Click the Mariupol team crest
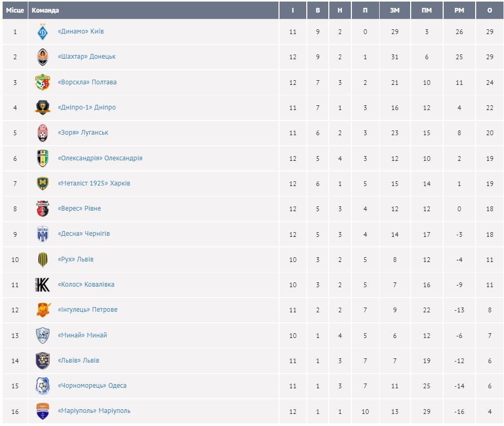 click(x=42, y=411)
